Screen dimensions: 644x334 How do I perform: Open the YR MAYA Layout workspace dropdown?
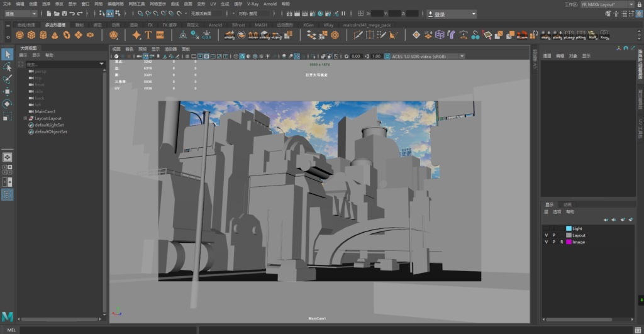[631, 4]
